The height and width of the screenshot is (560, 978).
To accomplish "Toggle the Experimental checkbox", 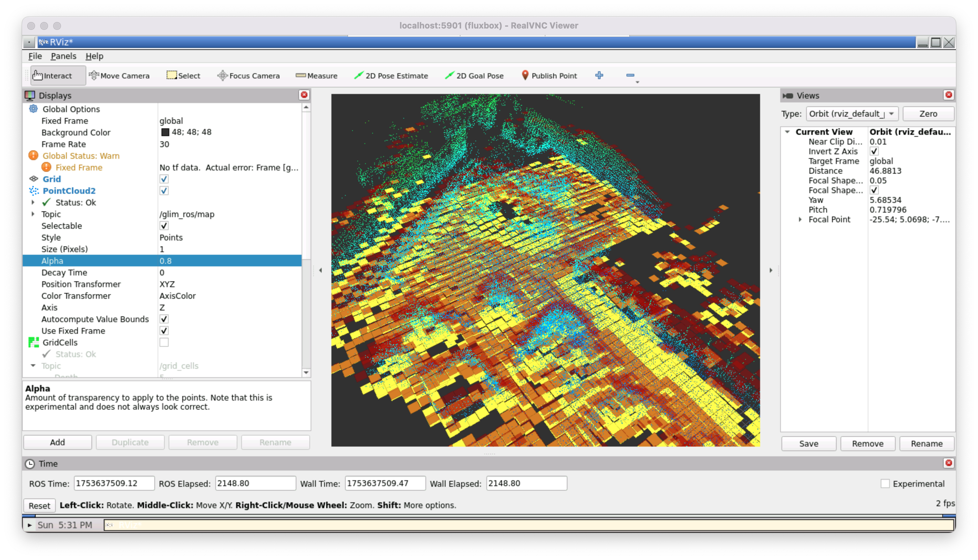I will coord(885,484).
